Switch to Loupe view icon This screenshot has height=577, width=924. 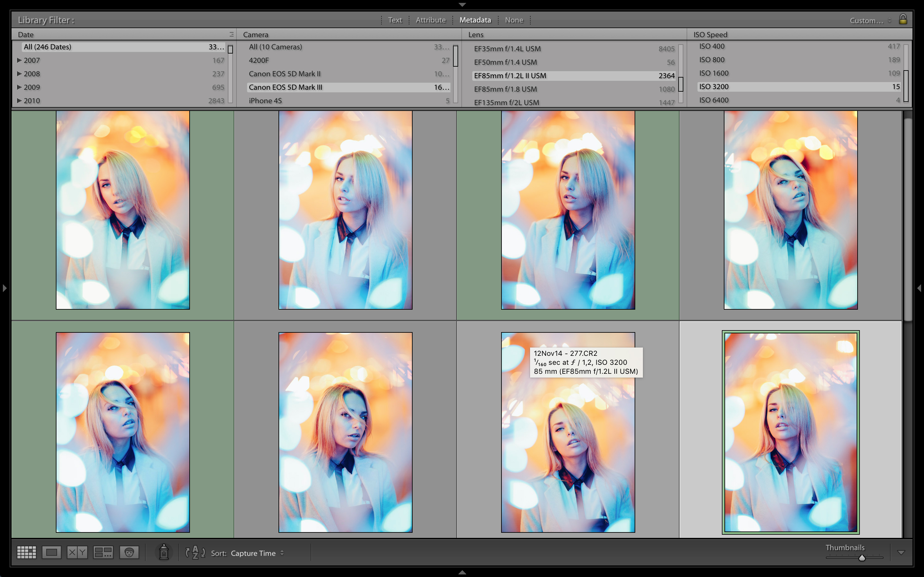pos(52,552)
